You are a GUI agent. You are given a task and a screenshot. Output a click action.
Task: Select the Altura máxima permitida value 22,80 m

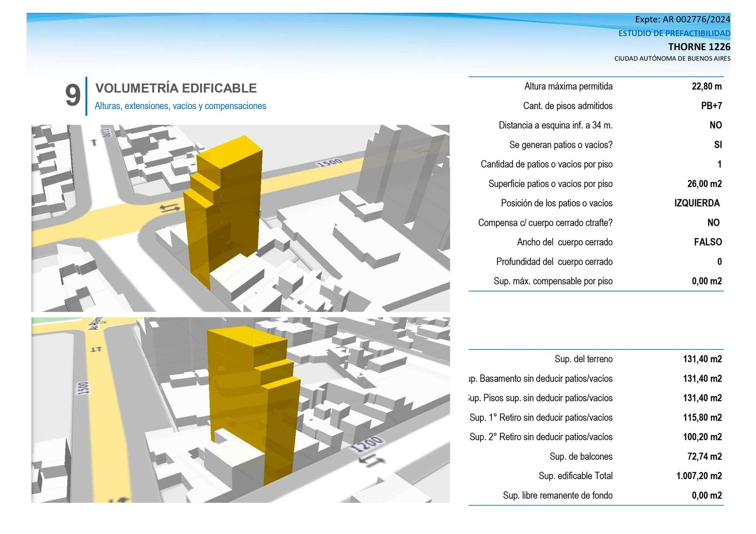pos(707,86)
